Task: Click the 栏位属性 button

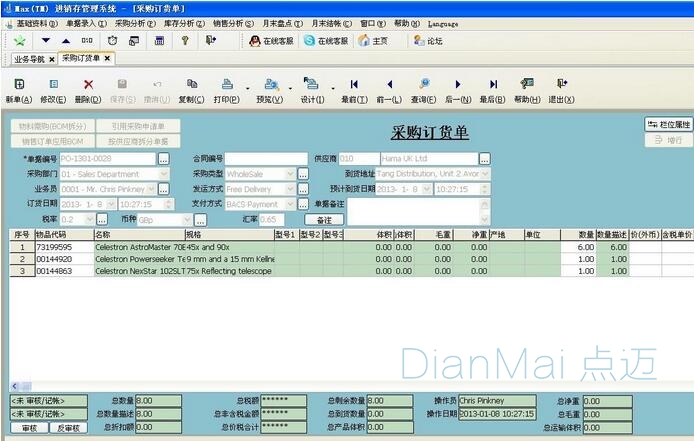Action: [668, 124]
